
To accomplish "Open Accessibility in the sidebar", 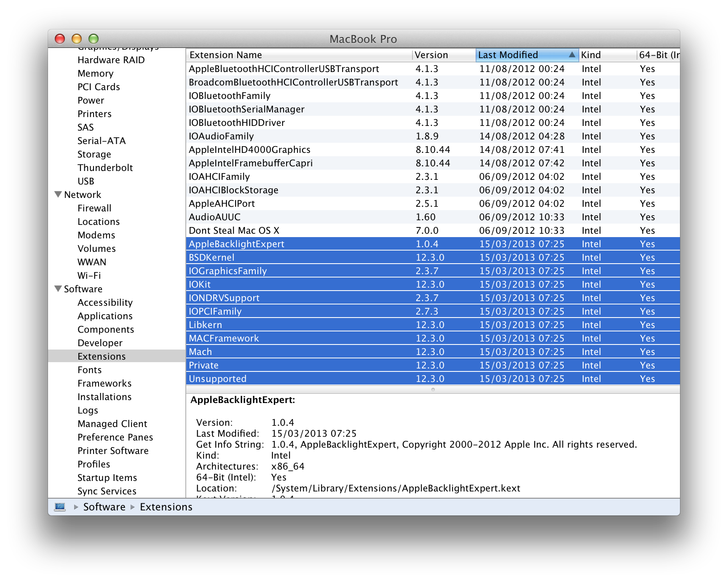I will point(105,302).
